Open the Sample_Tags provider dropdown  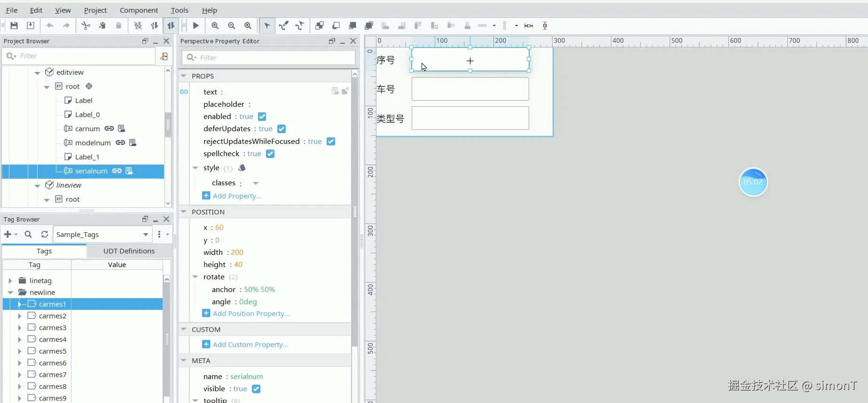coord(146,234)
